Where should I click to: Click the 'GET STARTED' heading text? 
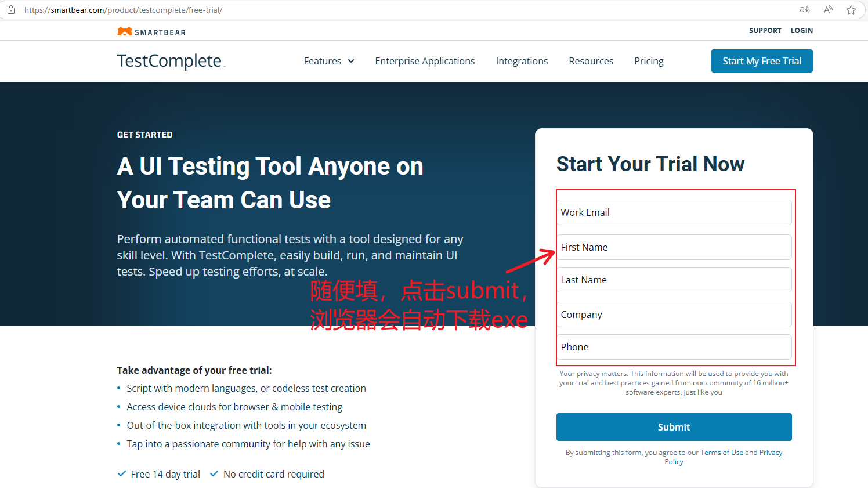pyautogui.click(x=144, y=135)
